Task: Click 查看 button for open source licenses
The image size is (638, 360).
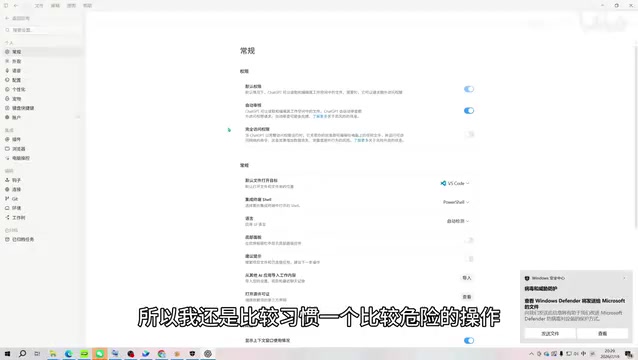Action: pos(467,297)
